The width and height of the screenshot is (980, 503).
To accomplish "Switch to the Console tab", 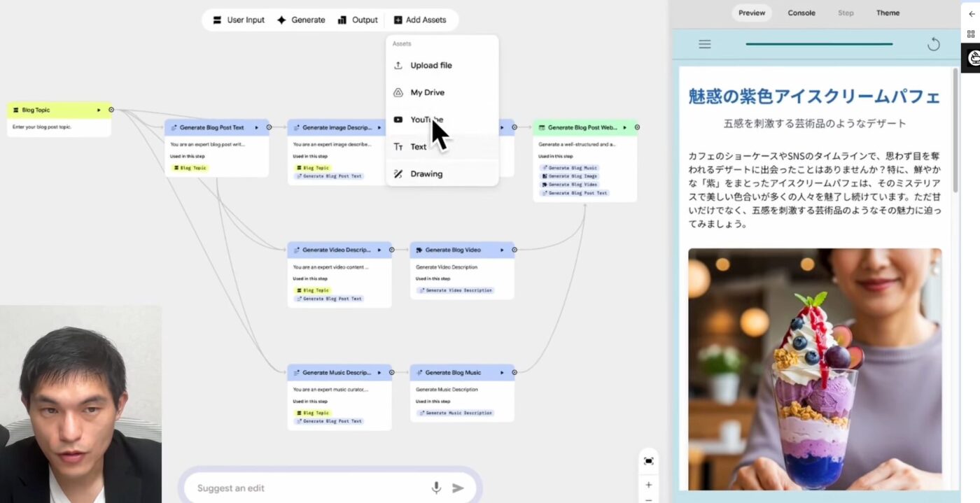I will [x=801, y=13].
